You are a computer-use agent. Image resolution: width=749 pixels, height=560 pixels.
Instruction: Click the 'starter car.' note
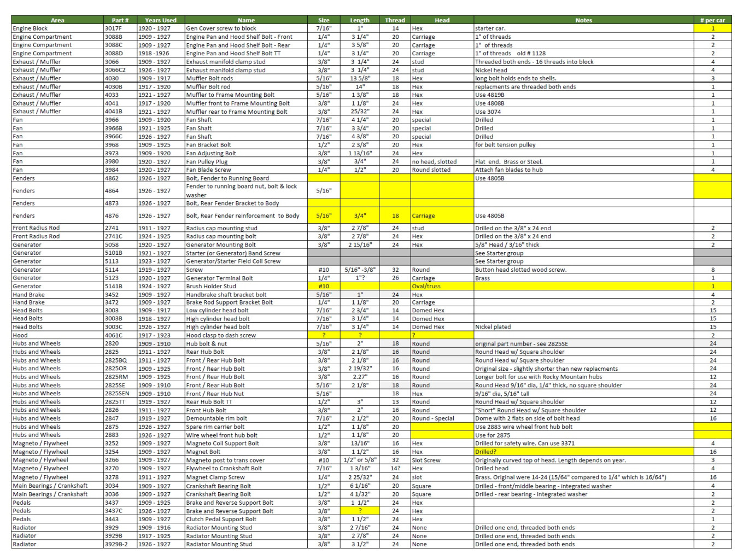(x=490, y=28)
